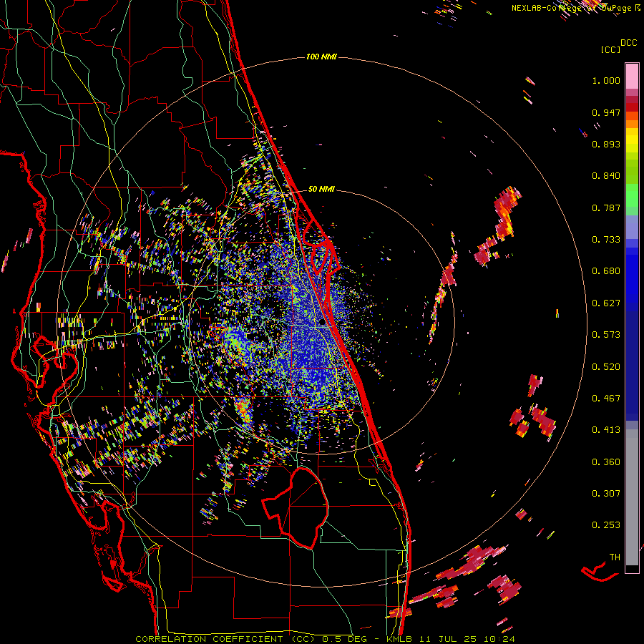Select the 0.573 scale value
Viewport: 644px width, 644px height.
[606, 335]
